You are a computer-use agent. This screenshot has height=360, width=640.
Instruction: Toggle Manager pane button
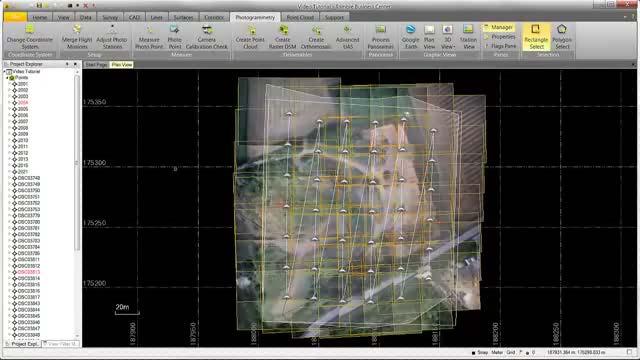click(498, 28)
